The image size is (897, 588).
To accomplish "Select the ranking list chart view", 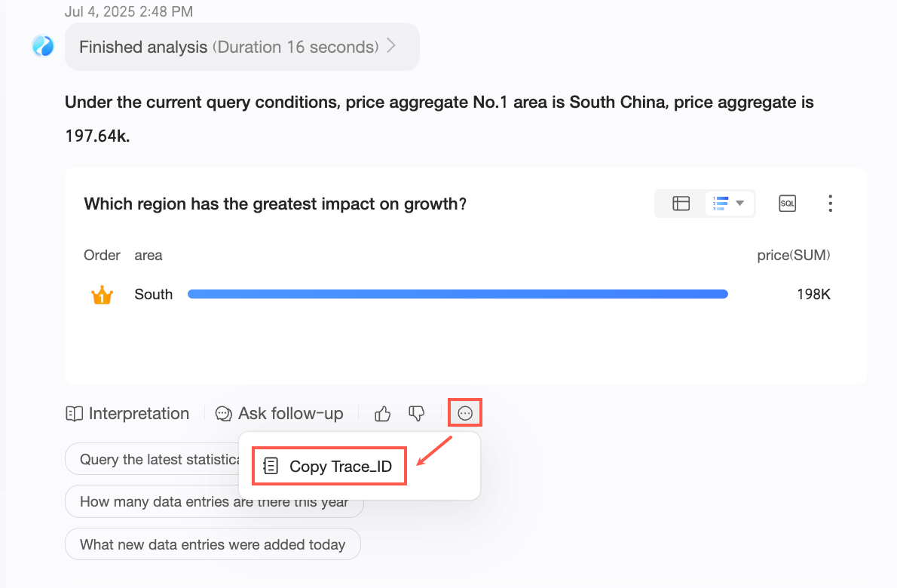I will click(x=721, y=204).
